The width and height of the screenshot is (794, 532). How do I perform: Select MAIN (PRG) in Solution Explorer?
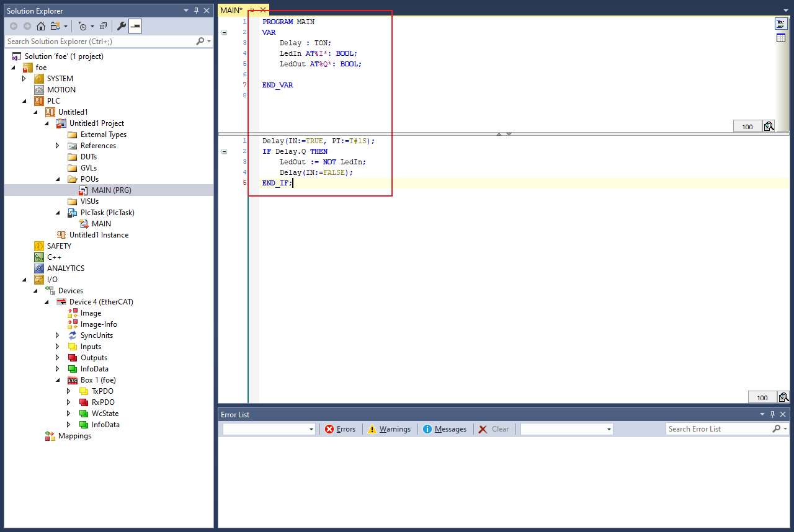(111, 190)
